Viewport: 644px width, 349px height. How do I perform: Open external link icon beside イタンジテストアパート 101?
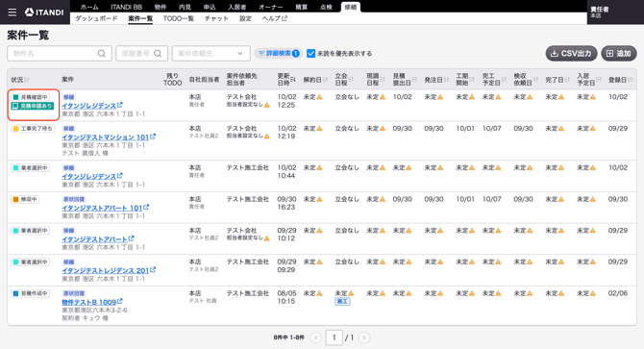[x=146, y=208]
